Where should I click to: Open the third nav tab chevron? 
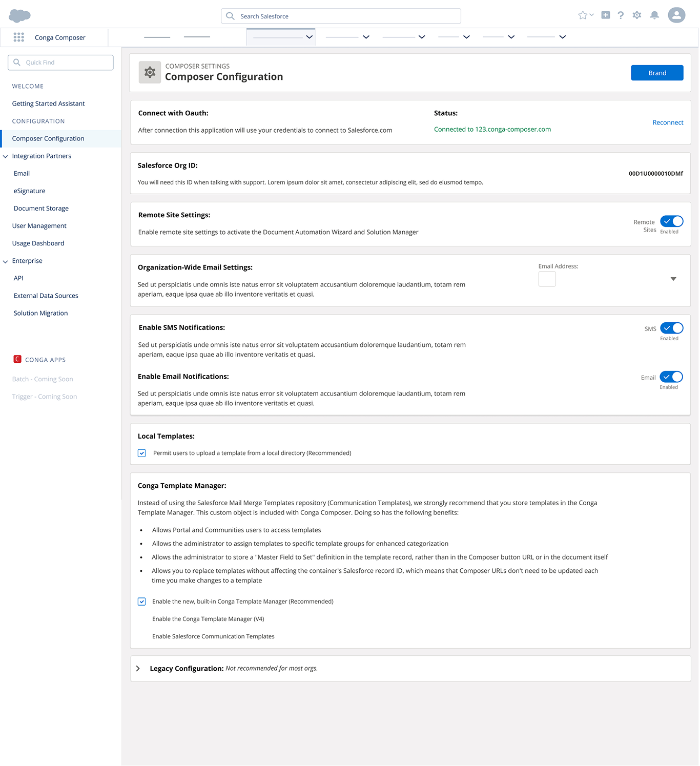pyautogui.click(x=422, y=37)
